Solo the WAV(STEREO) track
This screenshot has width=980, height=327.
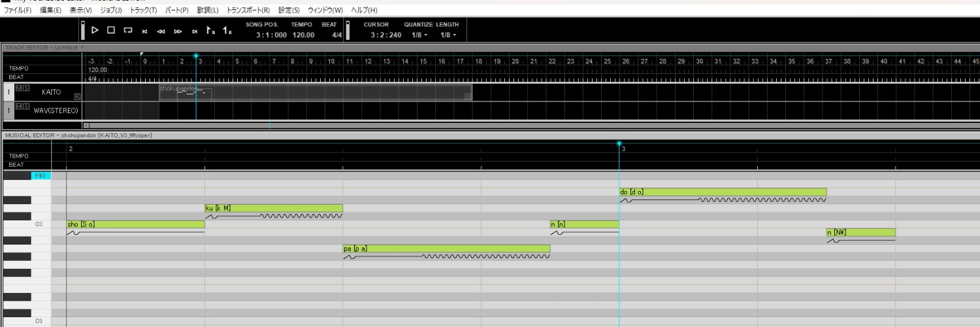pos(25,105)
